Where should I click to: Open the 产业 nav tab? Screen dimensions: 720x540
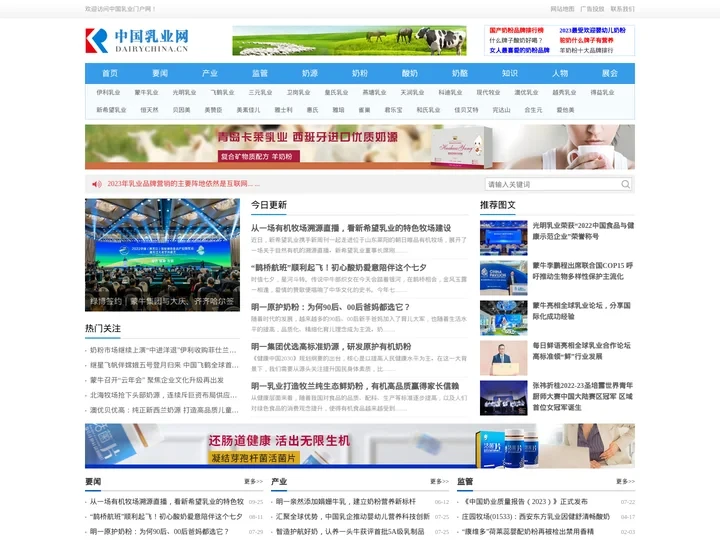click(x=210, y=73)
